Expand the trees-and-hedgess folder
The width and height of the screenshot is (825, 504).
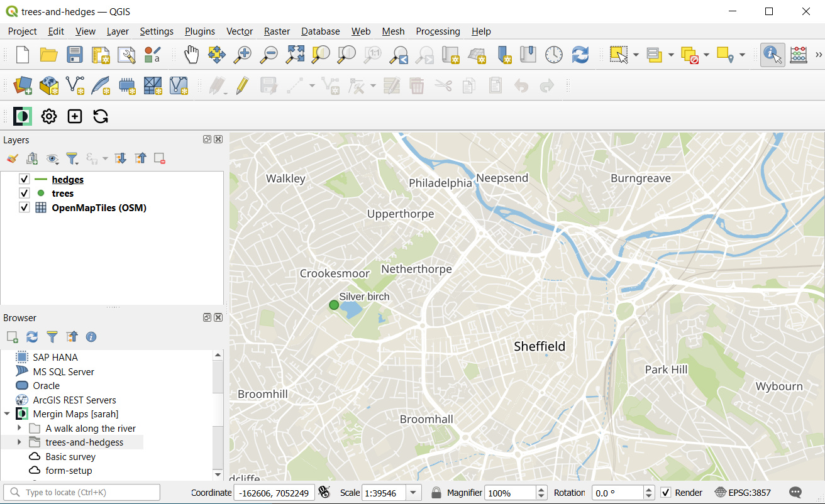[19, 442]
